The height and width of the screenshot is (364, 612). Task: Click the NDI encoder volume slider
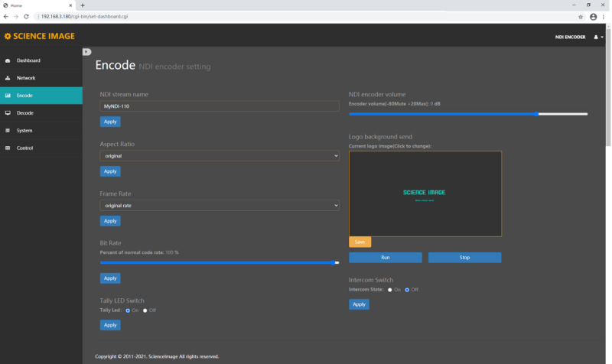(468, 114)
